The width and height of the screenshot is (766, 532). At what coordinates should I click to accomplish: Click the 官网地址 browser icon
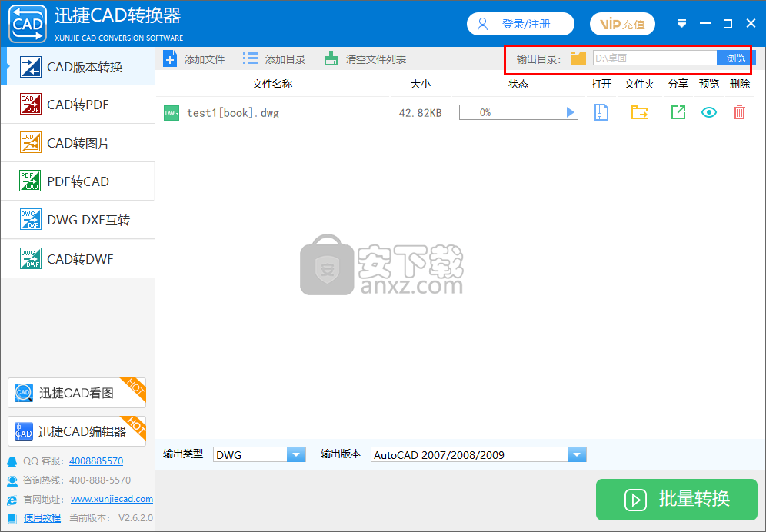(12, 500)
